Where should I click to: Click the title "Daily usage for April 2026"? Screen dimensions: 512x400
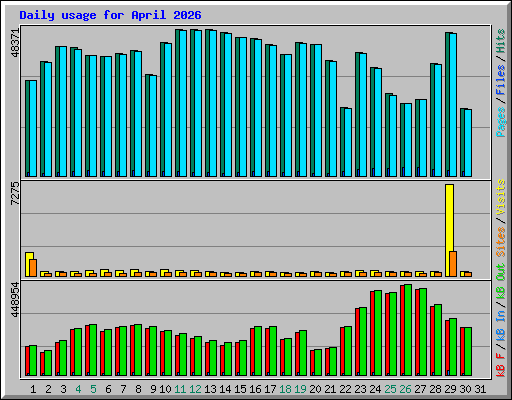tap(110, 15)
